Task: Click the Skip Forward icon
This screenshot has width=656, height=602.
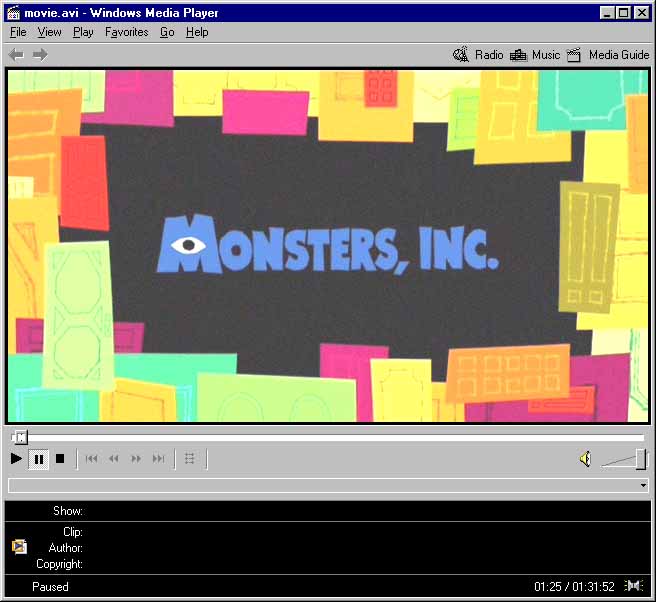Action: (x=158, y=459)
